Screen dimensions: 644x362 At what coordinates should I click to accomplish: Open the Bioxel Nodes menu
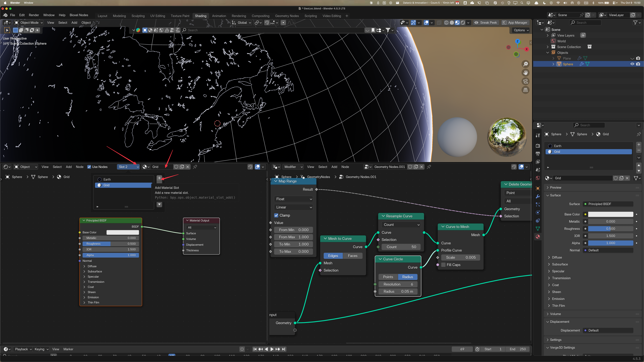pyautogui.click(x=79, y=15)
